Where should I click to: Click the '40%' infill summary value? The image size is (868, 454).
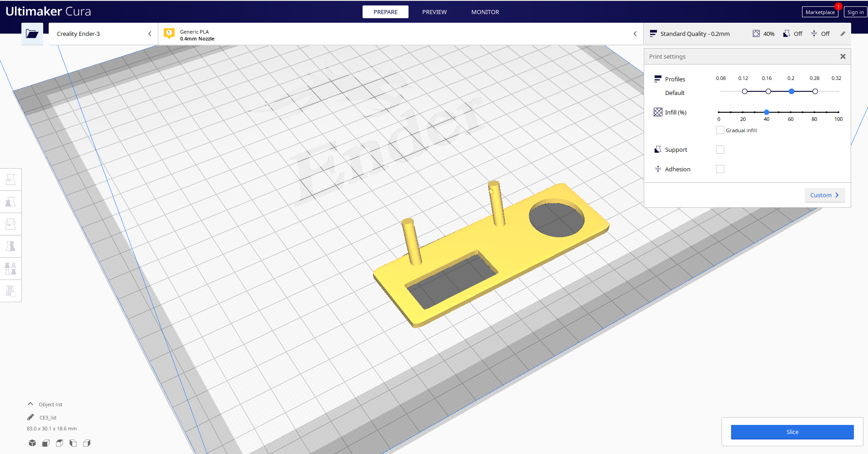(769, 34)
